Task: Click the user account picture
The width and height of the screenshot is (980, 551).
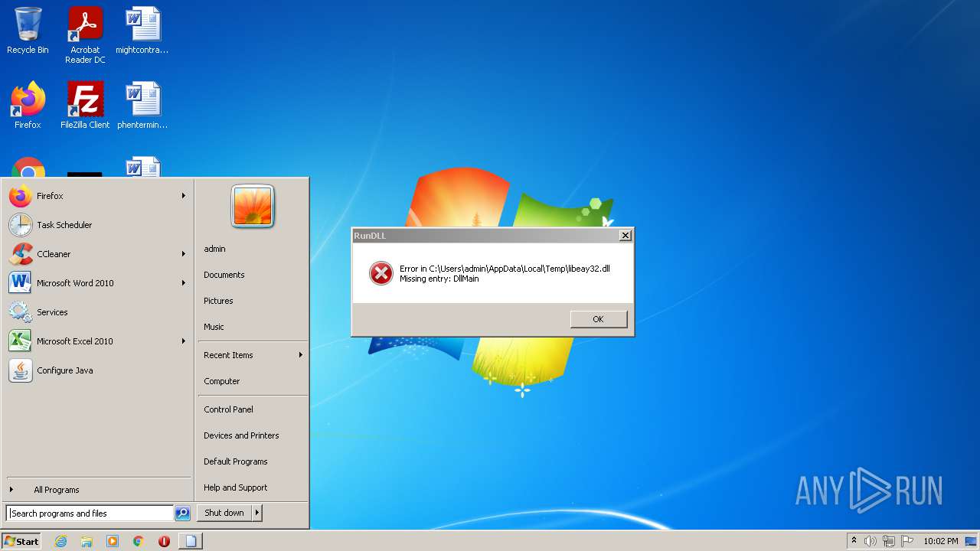Action: coord(253,207)
